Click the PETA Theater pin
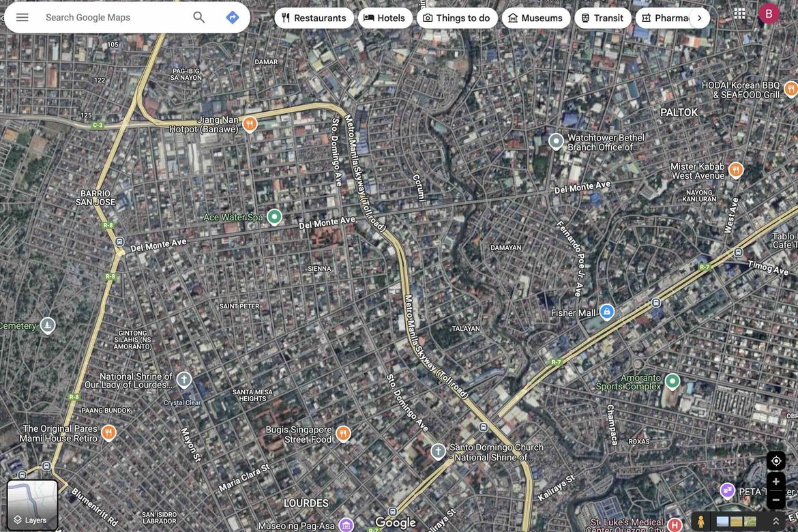This screenshot has width=798, height=532. click(x=727, y=491)
